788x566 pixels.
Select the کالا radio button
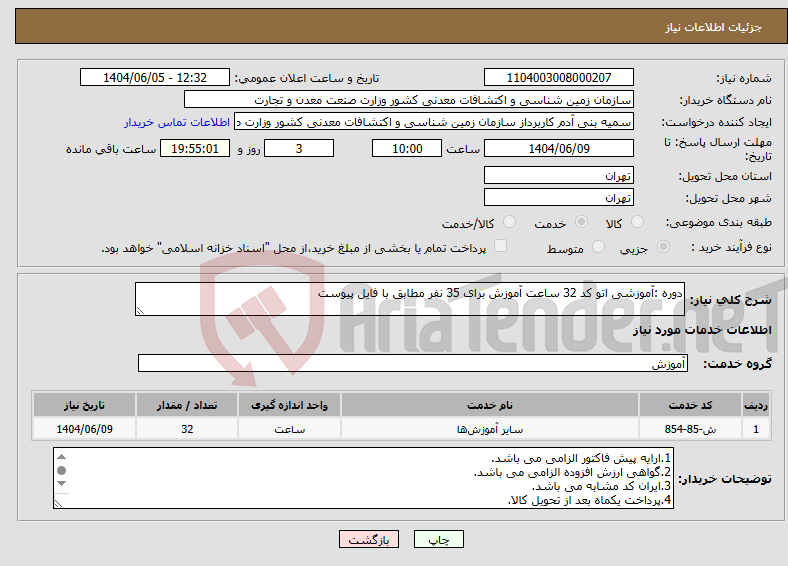click(x=637, y=222)
